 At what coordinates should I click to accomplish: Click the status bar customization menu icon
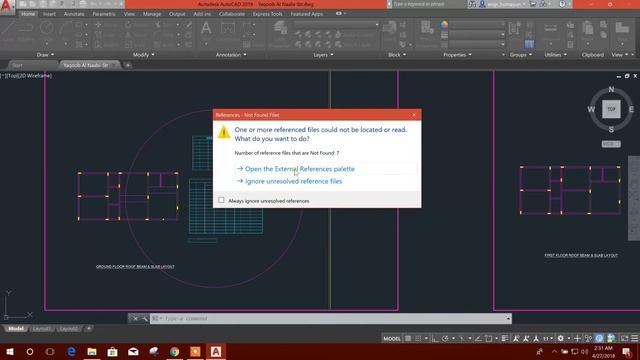(x=634, y=338)
